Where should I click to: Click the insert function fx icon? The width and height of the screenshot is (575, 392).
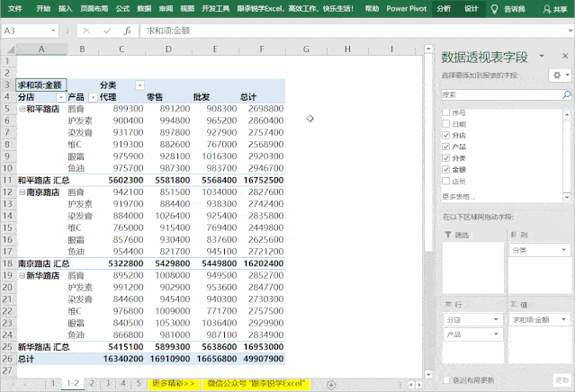[127, 31]
